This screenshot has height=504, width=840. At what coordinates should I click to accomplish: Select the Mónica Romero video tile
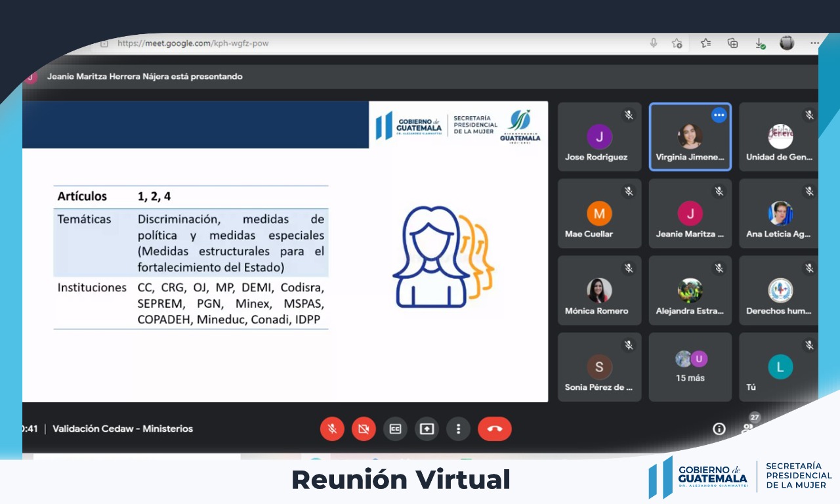coord(599,291)
